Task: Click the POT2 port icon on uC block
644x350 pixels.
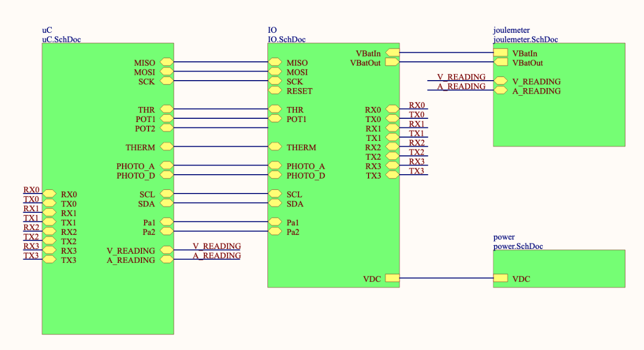Action: pos(166,128)
